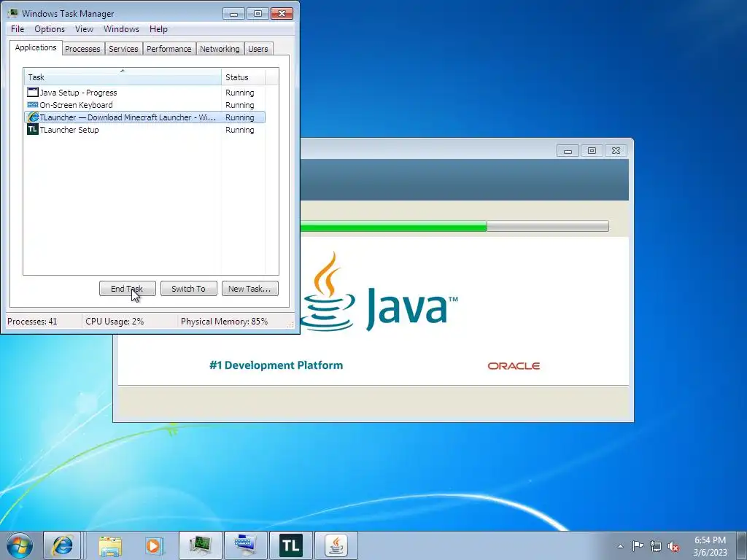This screenshot has width=747, height=560.
Task: Click the Task Manager title bar icon
Action: [x=13, y=13]
